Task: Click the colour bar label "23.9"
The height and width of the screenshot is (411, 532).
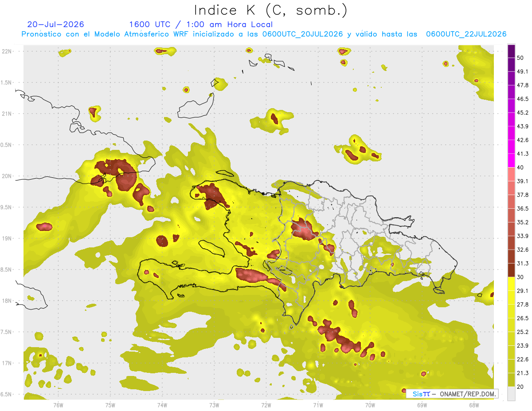Action: pyautogui.click(x=523, y=345)
